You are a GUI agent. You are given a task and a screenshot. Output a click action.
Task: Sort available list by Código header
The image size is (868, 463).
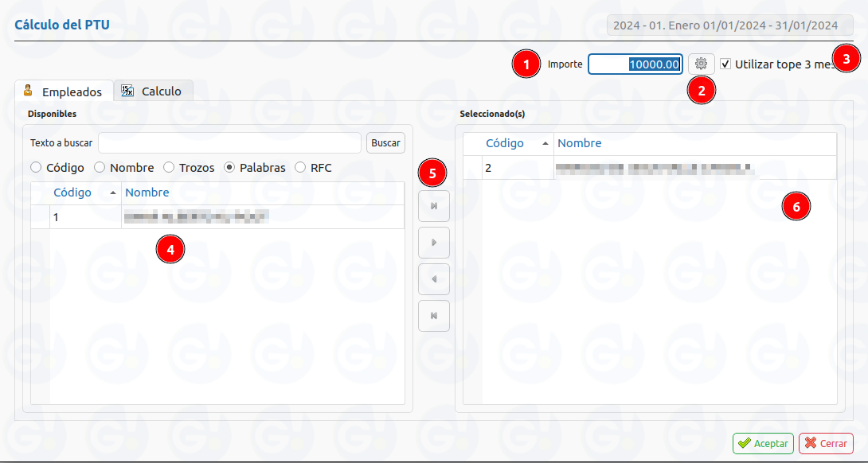click(x=85, y=193)
